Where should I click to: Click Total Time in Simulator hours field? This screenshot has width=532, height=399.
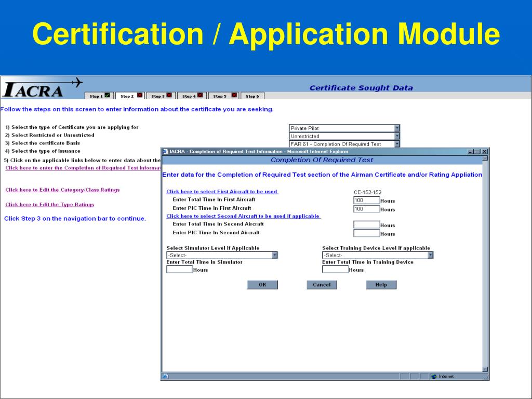[179, 270]
